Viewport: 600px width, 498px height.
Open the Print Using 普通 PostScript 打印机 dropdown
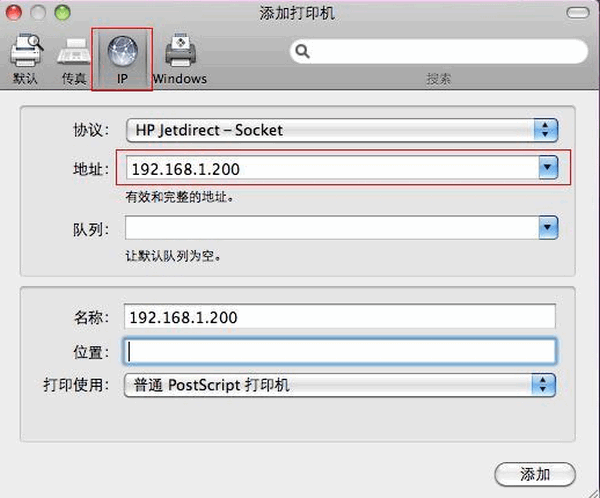(x=339, y=385)
